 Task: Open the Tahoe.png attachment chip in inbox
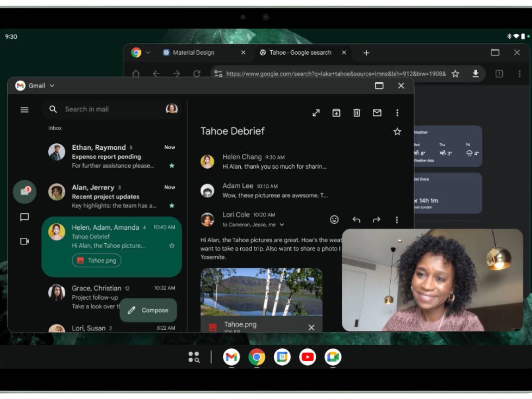point(97,260)
